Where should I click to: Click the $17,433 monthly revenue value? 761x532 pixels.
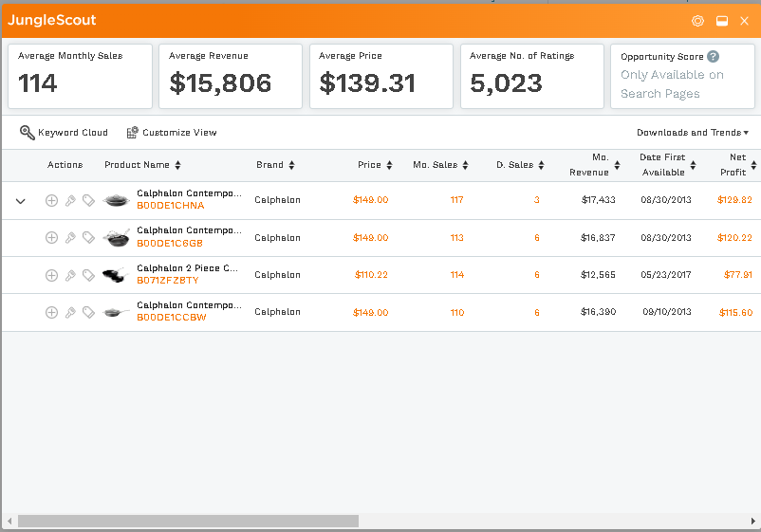(599, 200)
